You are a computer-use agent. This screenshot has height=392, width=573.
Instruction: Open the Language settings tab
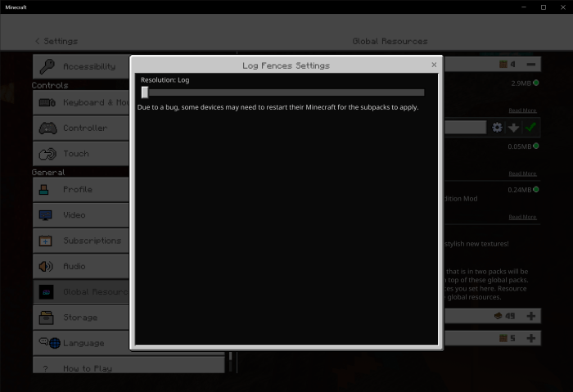(81, 343)
